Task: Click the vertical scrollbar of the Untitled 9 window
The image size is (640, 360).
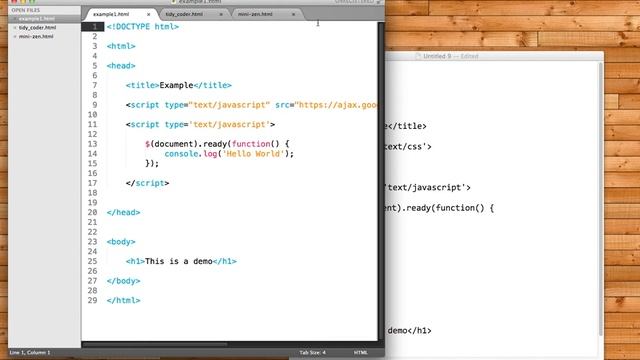Action: point(601,199)
